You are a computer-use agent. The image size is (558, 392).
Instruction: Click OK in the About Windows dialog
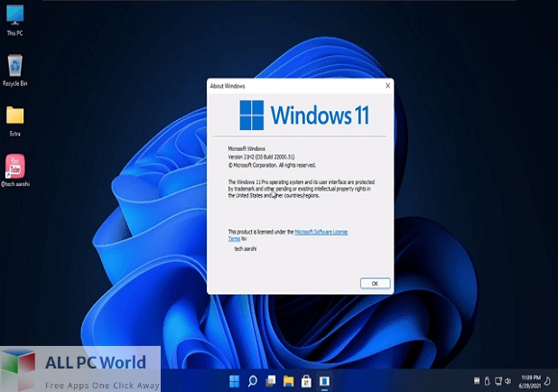tap(375, 284)
